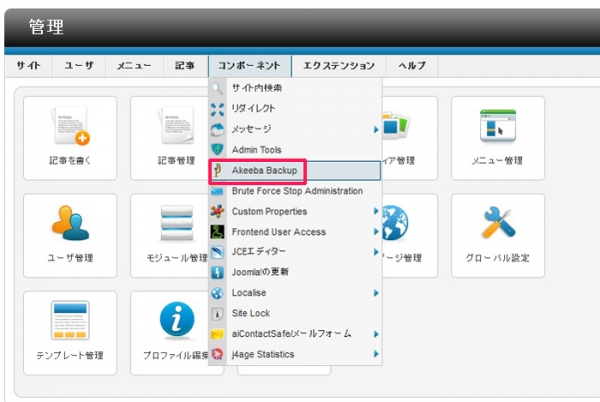Open the コンポーネント menu
Screen dimensions: 600x402
pos(249,66)
